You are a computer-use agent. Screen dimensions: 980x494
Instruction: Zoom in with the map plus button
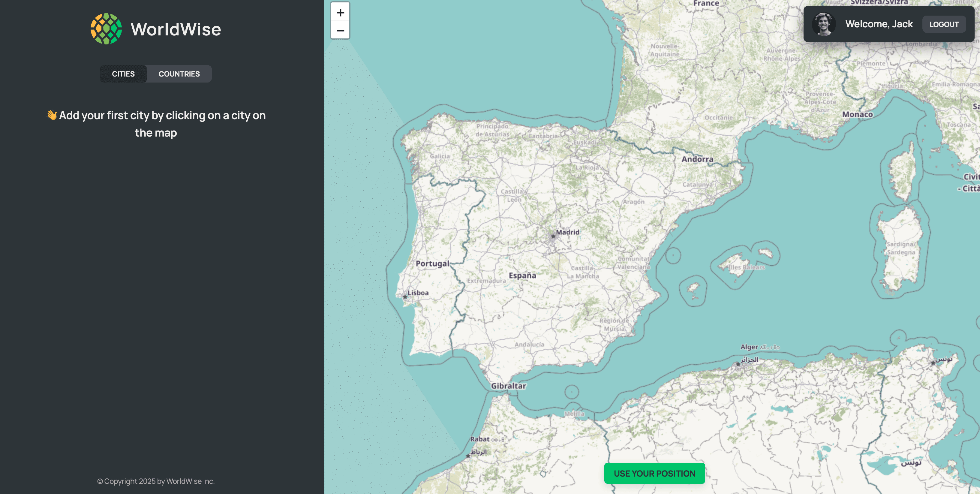tap(340, 13)
